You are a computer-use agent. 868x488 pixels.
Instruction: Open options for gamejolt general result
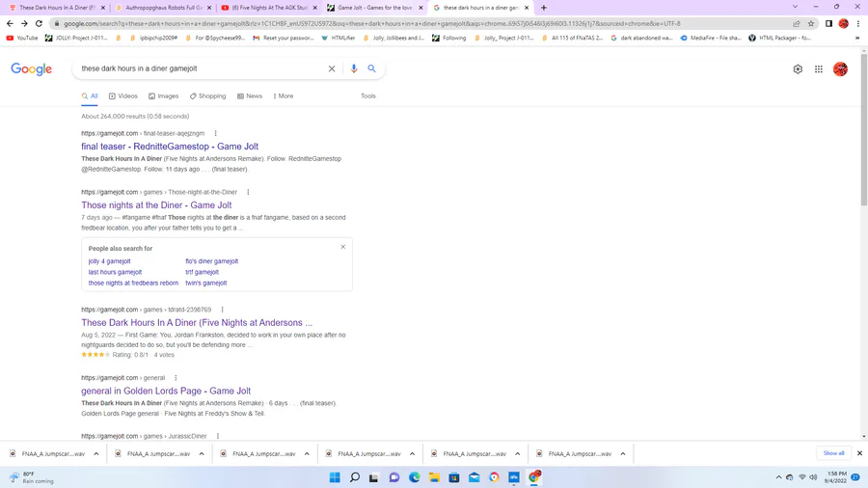pos(176,378)
